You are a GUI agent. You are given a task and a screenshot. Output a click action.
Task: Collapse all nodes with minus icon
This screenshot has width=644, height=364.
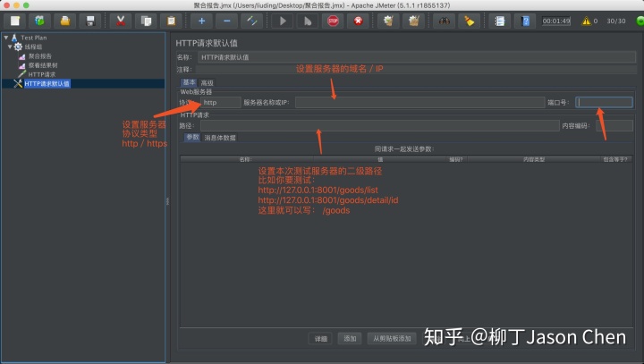coord(226,21)
